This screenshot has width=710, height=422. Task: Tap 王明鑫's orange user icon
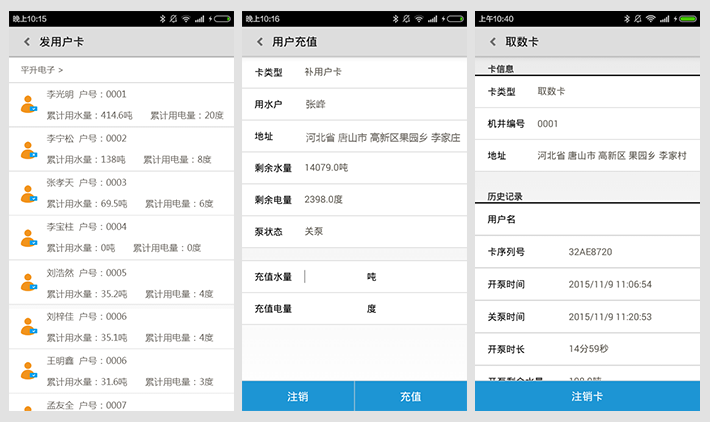tap(28, 371)
